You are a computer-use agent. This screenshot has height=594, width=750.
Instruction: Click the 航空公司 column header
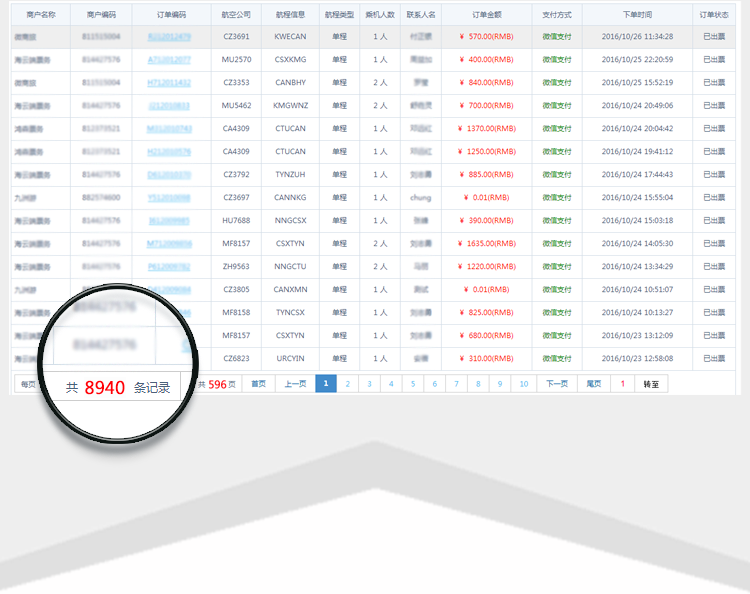click(236, 15)
